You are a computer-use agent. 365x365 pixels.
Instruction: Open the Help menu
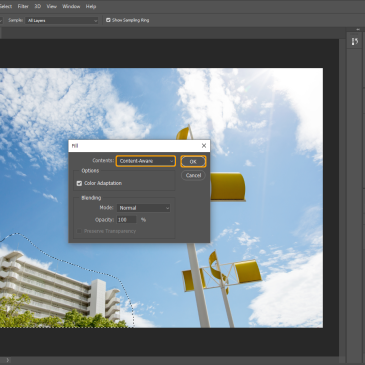click(91, 6)
